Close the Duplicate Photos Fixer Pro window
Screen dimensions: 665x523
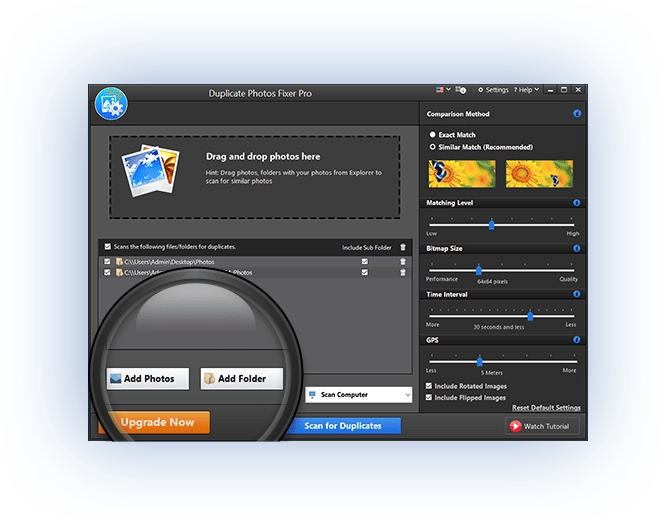[578, 89]
